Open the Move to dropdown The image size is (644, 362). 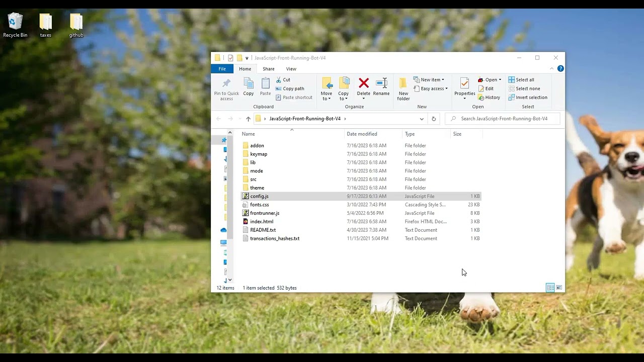[x=327, y=89]
